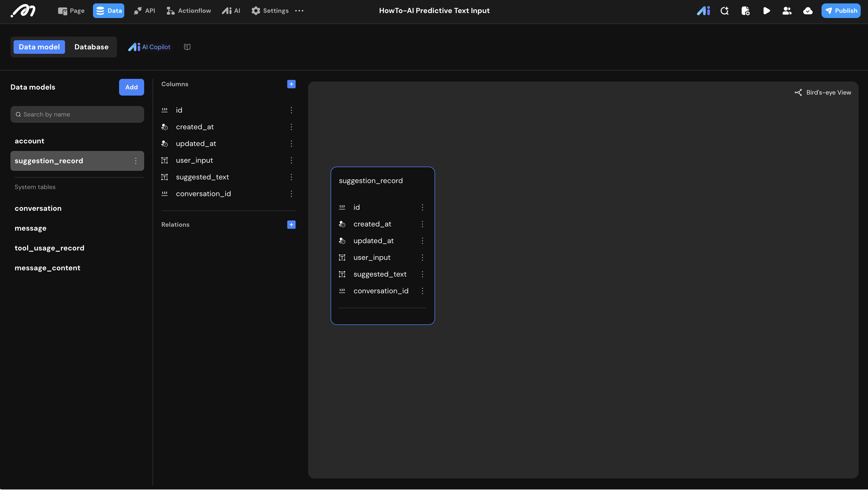Open conversation_id options in diagram card
The image size is (868, 491).
[x=422, y=291]
